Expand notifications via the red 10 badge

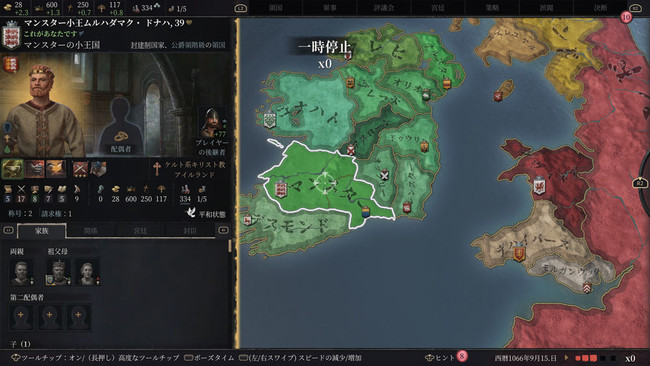tap(626, 17)
